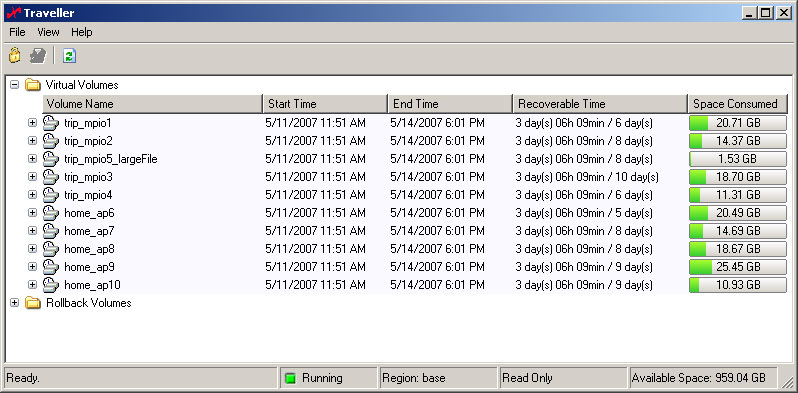Click the 25.45 GB space bar
Viewport: 798px width, 393px height.
738,266
